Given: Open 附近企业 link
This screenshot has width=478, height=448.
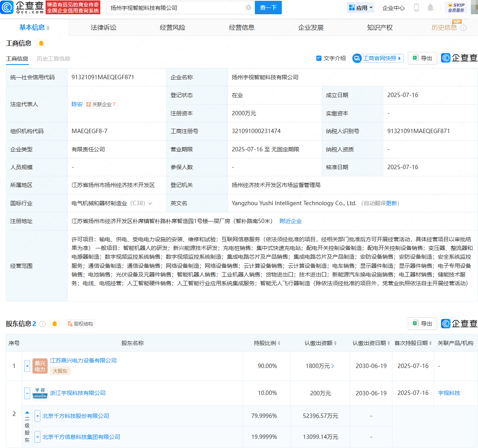Looking at the screenshot, I should click(x=291, y=221).
